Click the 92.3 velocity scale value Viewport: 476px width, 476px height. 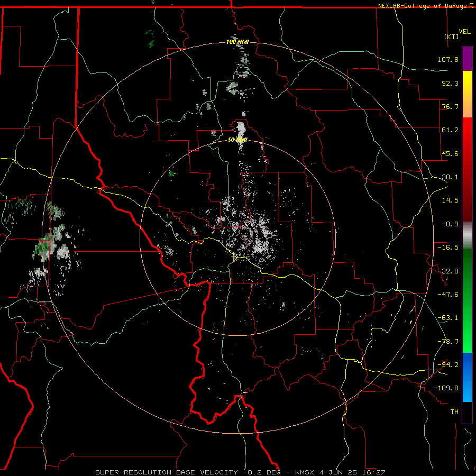(450, 83)
